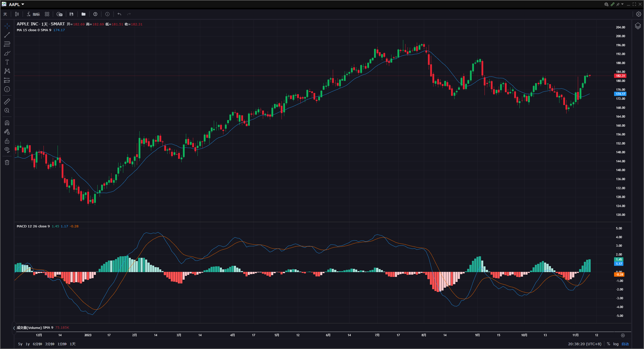Select the trend line drawing tool
Image resolution: width=644 pixels, height=349 pixels.
point(7,34)
